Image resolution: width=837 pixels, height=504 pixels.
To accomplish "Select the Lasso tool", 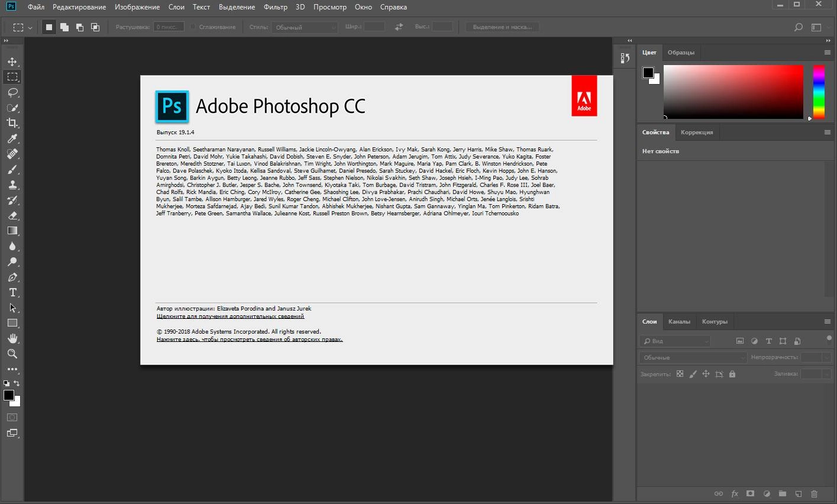I will [12, 92].
